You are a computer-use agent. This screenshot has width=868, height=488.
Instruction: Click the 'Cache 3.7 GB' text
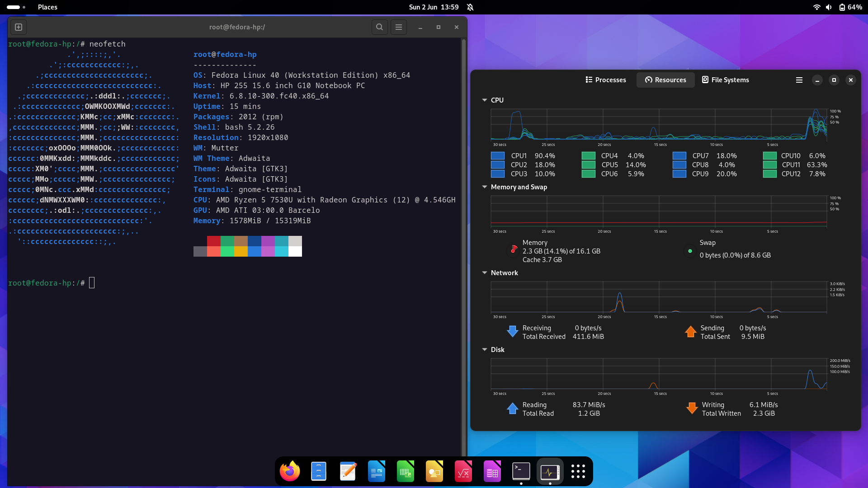coord(542,260)
